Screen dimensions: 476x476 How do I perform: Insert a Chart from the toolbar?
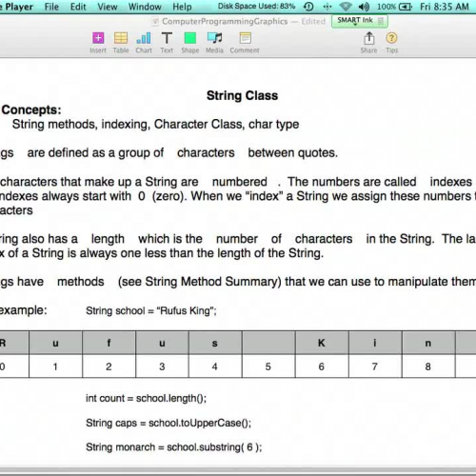pos(144,43)
